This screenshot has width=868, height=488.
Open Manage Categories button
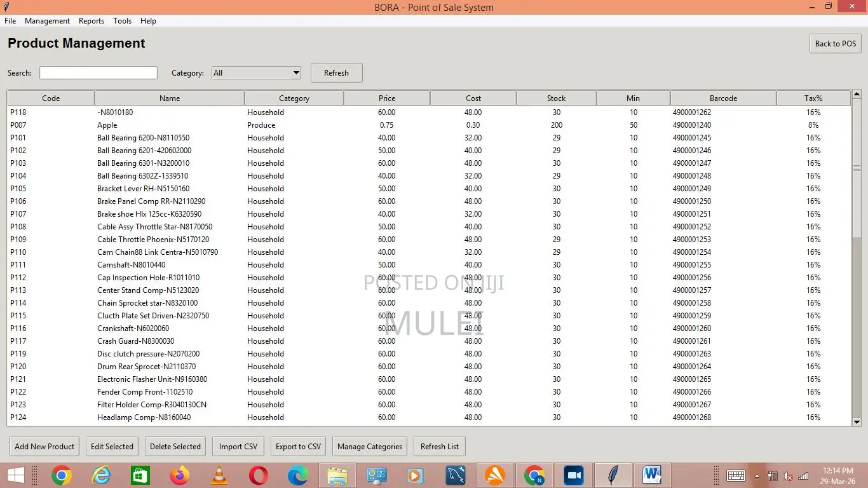370,447
